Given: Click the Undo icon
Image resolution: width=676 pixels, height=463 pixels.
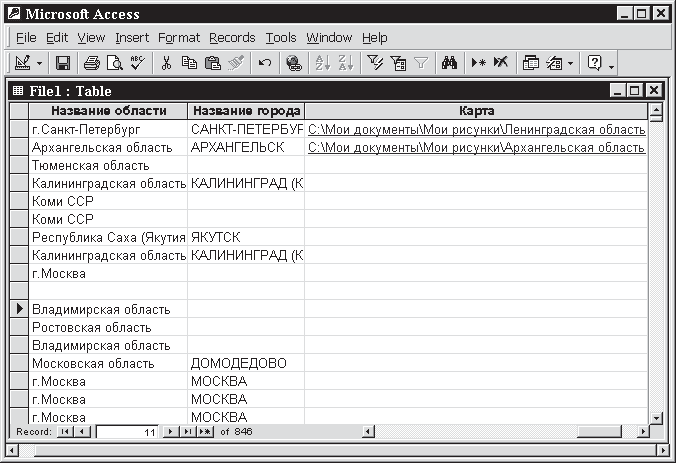Looking at the screenshot, I should tap(264, 63).
